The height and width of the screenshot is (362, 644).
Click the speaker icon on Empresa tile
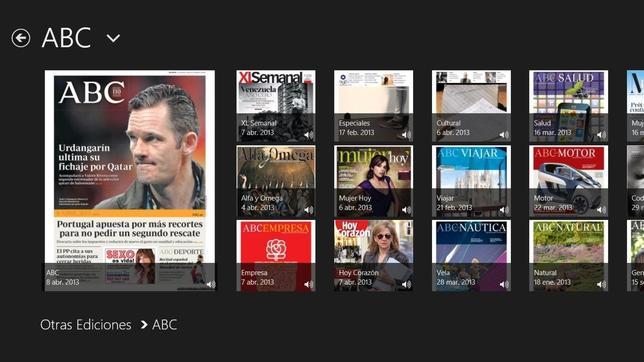308,284
